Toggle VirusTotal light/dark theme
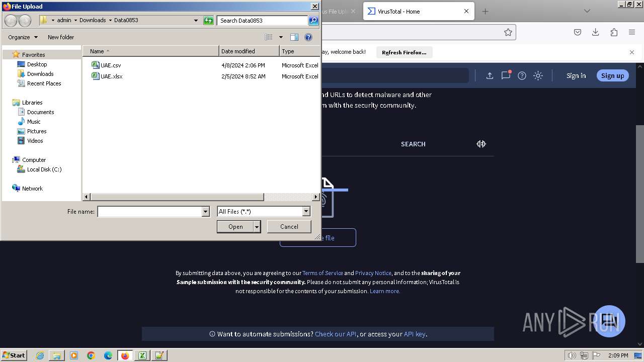This screenshot has height=362, width=644. pyautogui.click(x=538, y=75)
